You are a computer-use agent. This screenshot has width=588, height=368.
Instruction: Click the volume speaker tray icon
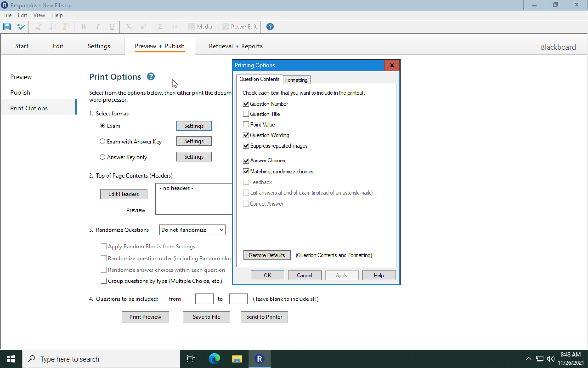[551, 359]
